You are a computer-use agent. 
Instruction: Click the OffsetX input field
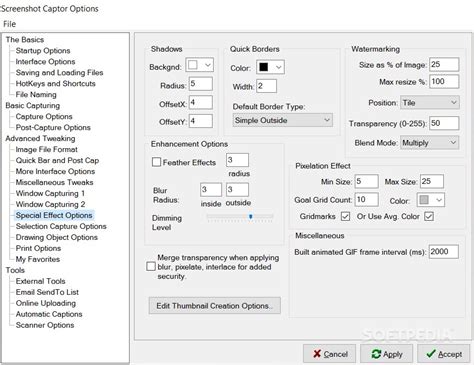(201, 102)
